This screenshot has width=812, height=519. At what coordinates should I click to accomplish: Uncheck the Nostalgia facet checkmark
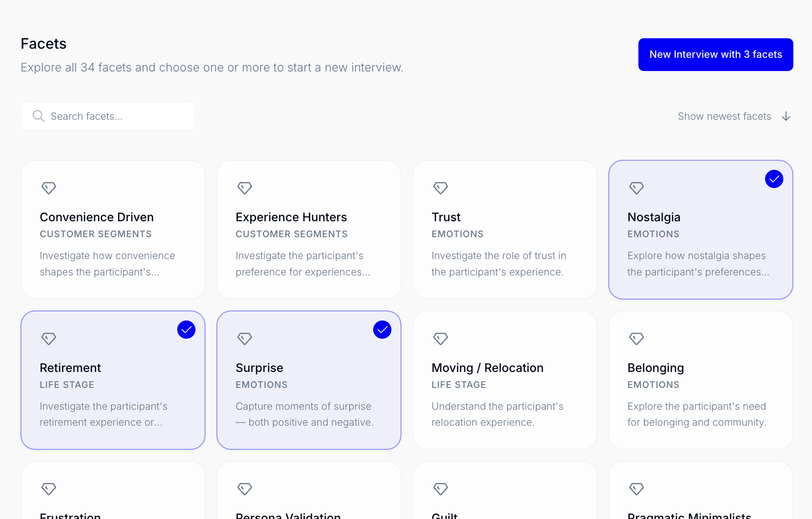pos(774,179)
